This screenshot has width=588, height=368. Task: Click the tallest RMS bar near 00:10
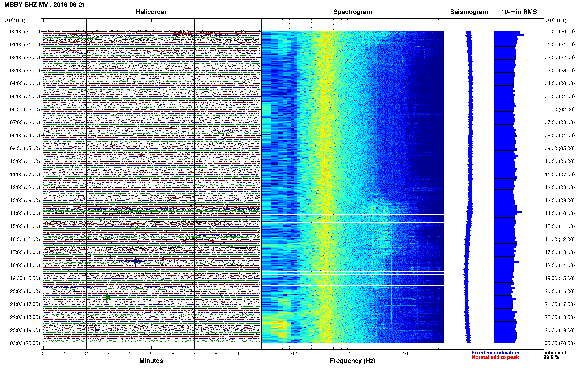coord(509,35)
